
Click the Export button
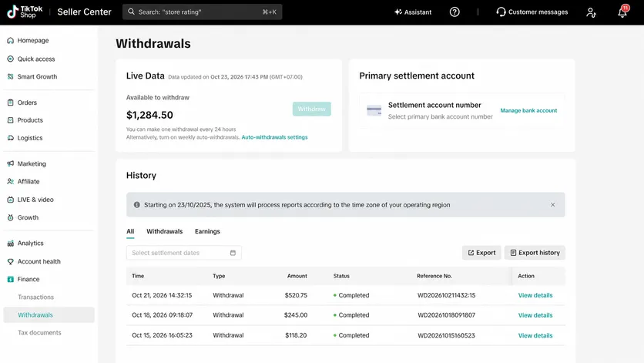click(481, 253)
